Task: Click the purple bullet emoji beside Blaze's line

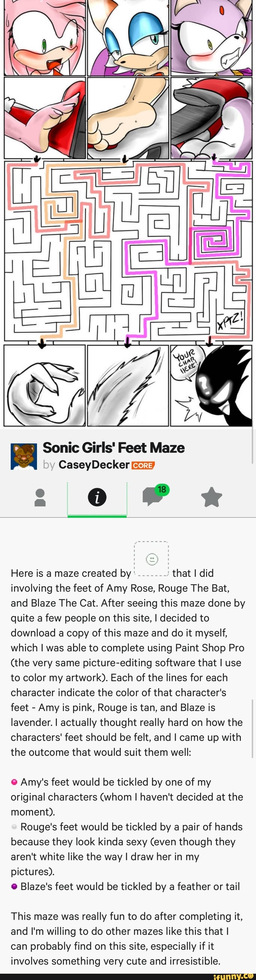Action: pyautogui.click(x=14, y=887)
